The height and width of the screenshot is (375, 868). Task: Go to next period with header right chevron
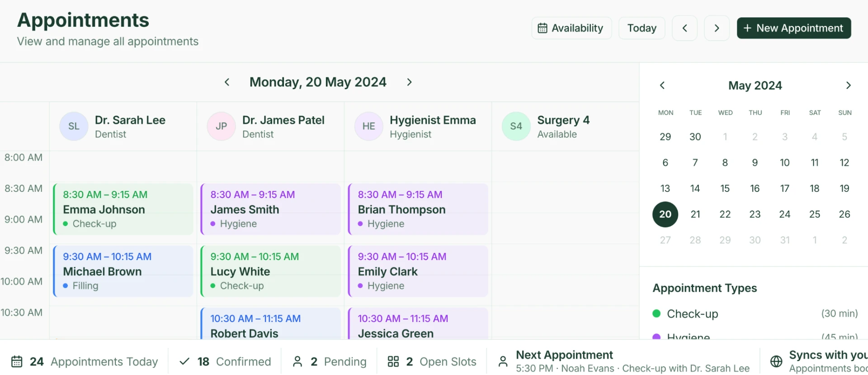tap(717, 28)
